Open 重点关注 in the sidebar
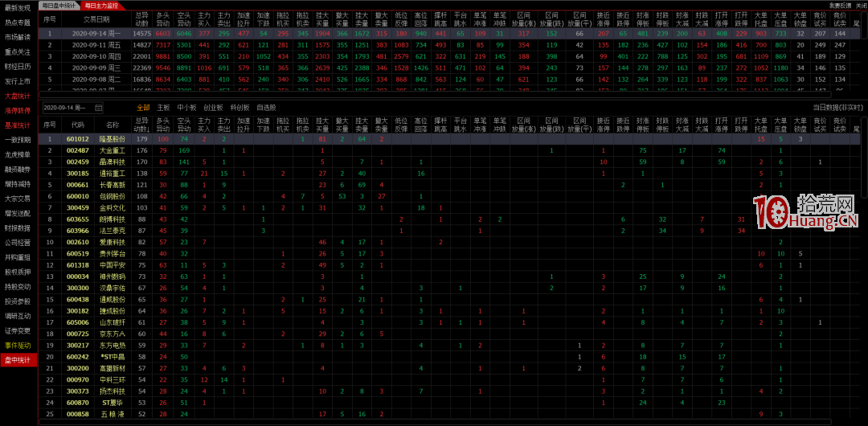This screenshot has height=426, width=868. click(x=18, y=52)
